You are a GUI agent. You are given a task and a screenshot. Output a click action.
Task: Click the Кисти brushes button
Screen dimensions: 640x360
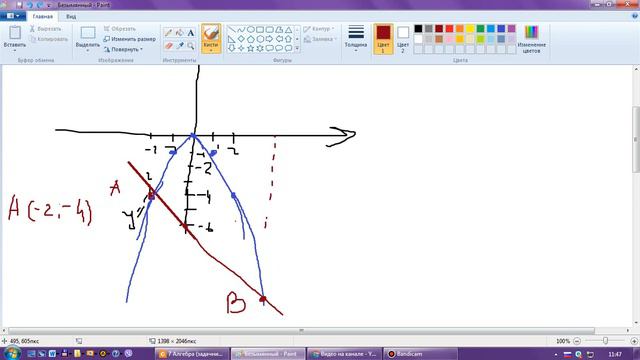click(211, 38)
